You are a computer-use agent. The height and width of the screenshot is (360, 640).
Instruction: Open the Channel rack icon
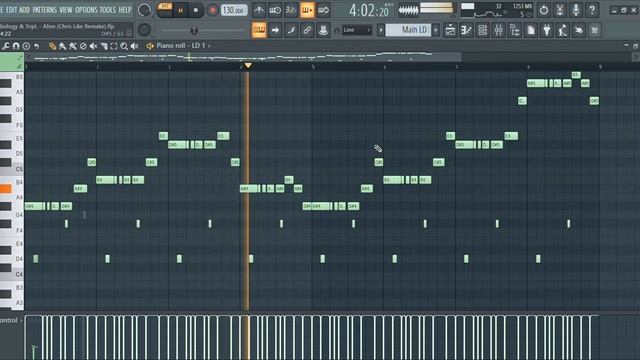click(482, 30)
